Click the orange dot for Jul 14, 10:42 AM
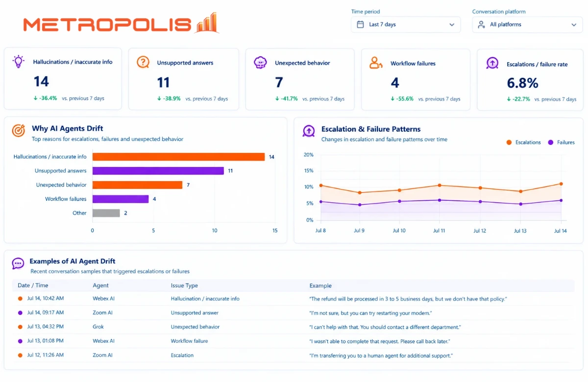The width and height of the screenshot is (588, 382). click(x=20, y=298)
